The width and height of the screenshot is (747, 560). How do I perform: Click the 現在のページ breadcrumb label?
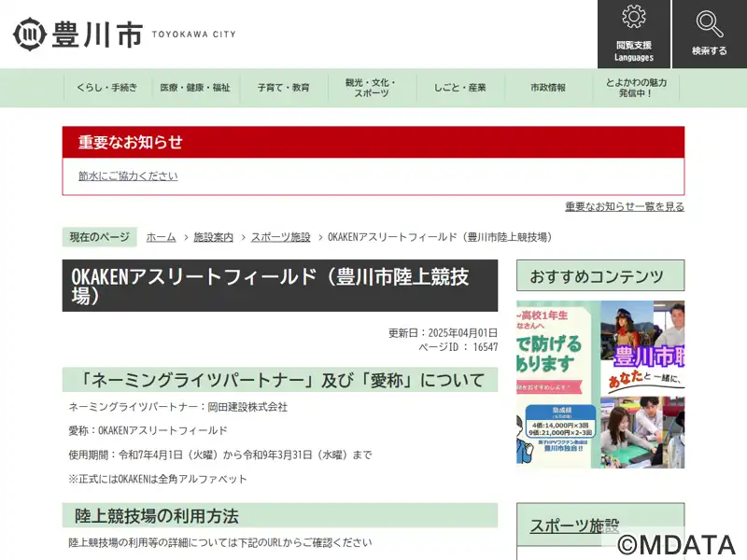tap(100, 237)
